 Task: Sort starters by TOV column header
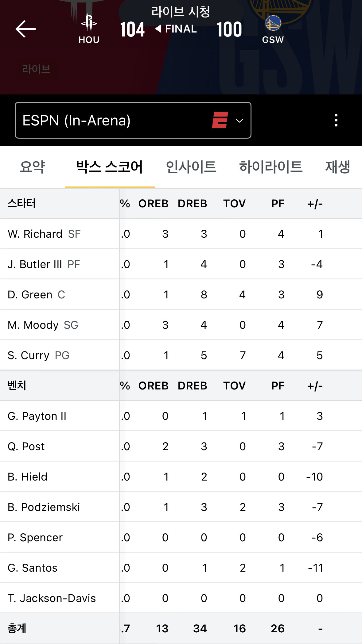click(234, 203)
